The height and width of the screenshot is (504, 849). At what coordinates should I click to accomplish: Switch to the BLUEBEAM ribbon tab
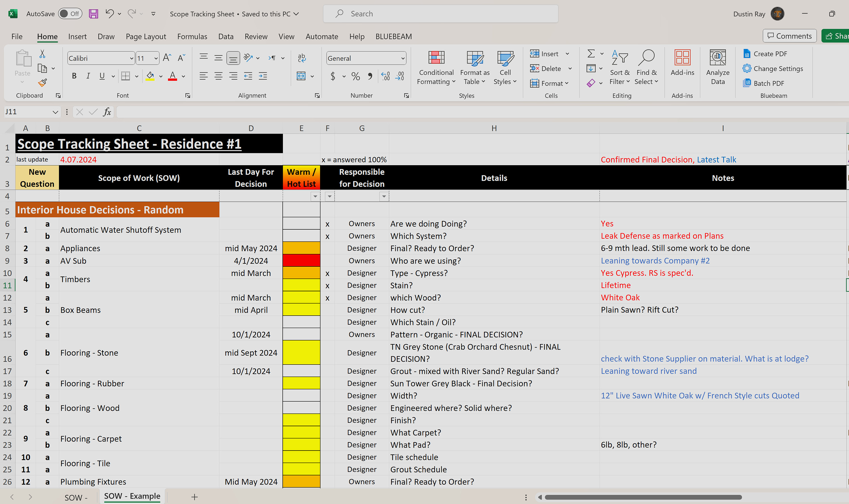click(393, 36)
